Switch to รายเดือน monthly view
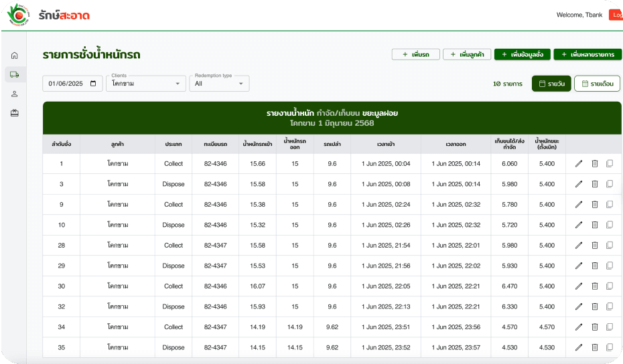 596,84
